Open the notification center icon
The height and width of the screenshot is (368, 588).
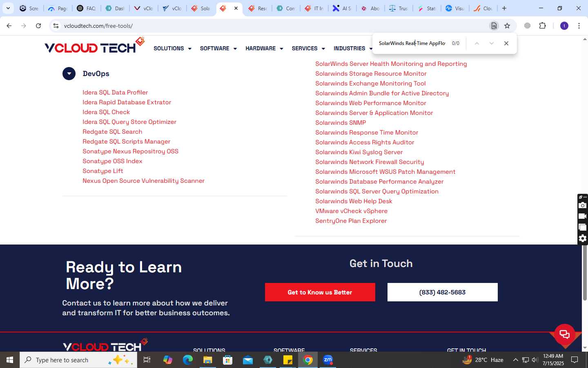click(x=575, y=360)
